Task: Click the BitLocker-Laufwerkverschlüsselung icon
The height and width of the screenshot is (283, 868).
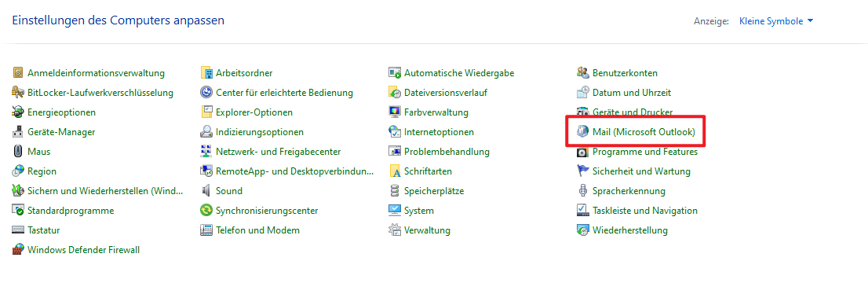Action: [x=18, y=93]
